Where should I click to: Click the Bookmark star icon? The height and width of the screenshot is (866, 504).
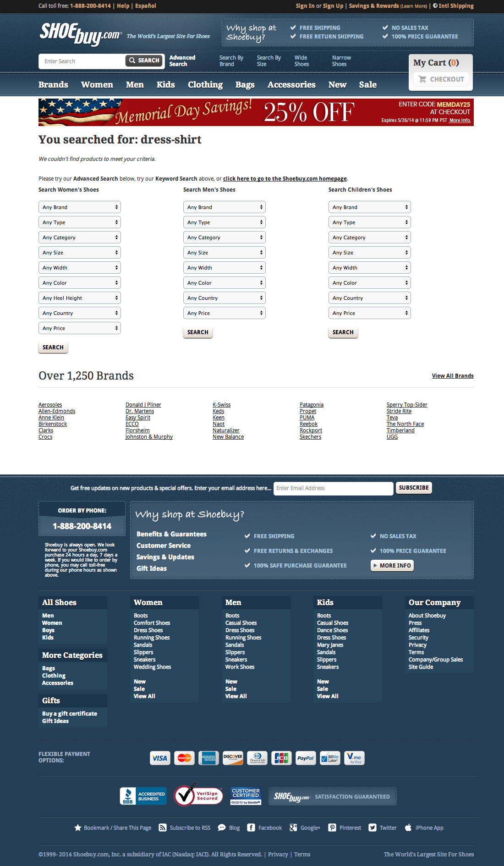[x=78, y=827]
